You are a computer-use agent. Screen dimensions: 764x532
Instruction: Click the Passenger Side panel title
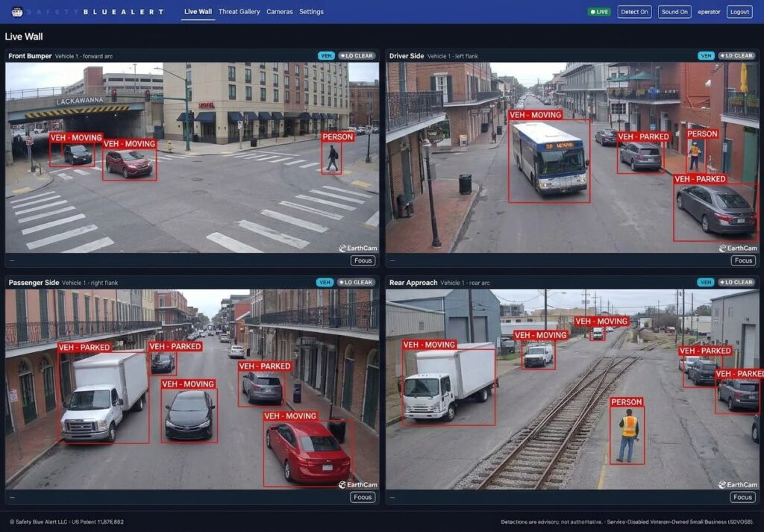[34, 283]
